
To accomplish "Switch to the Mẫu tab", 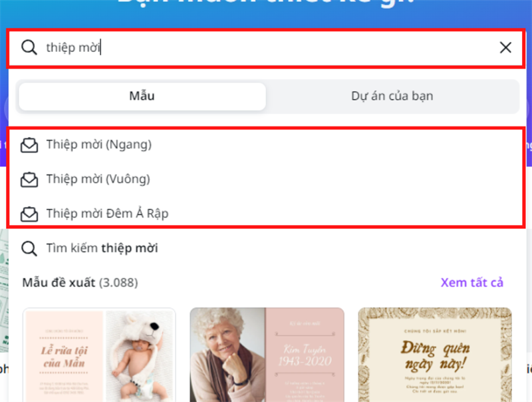I will coord(142,96).
